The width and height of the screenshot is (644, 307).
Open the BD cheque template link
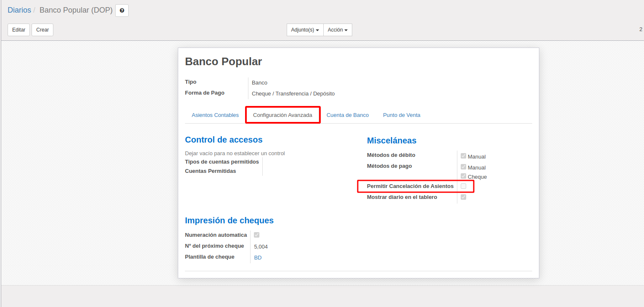point(258,257)
